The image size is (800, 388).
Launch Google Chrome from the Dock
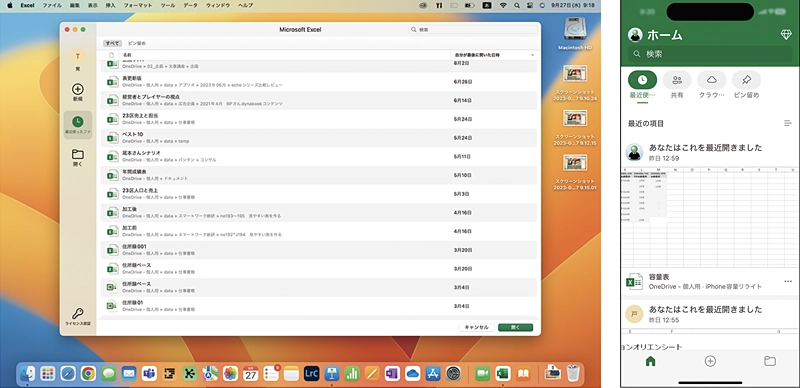(88, 374)
